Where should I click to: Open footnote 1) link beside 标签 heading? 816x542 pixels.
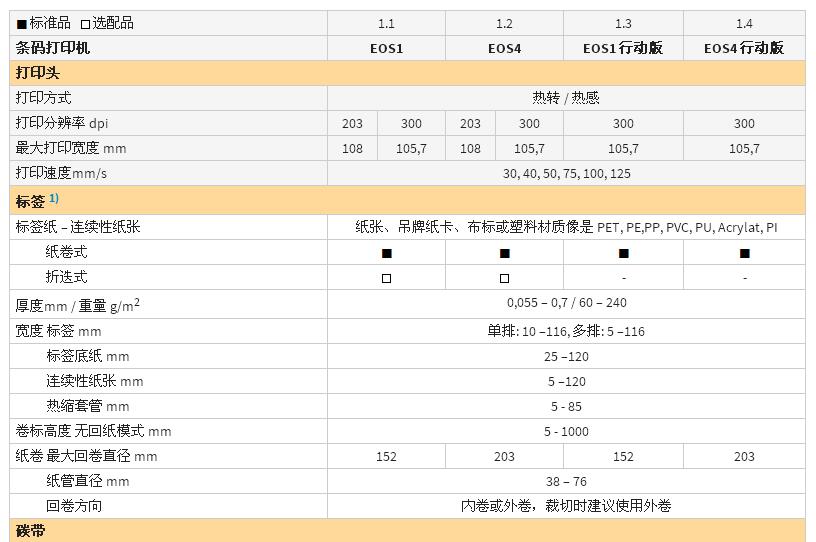54,198
